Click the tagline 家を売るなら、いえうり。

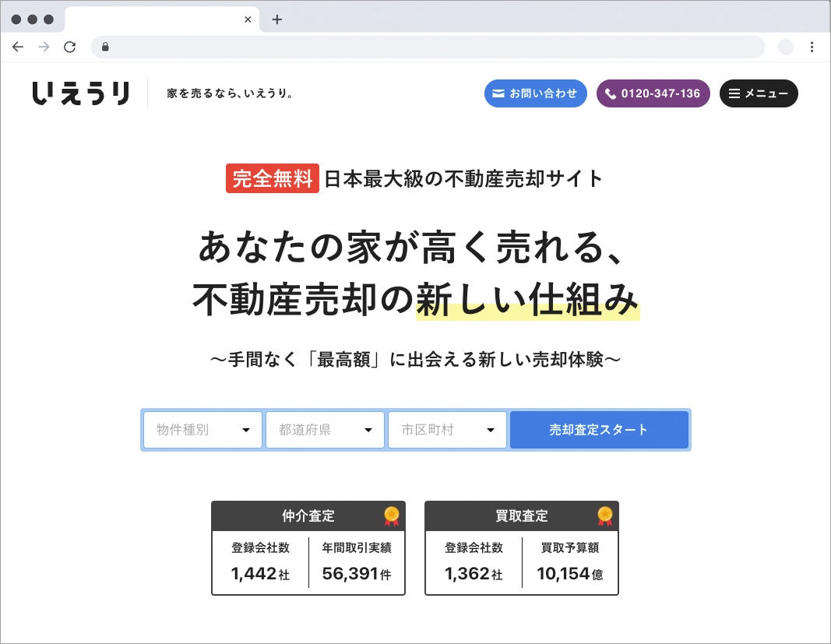pos(230,93)
